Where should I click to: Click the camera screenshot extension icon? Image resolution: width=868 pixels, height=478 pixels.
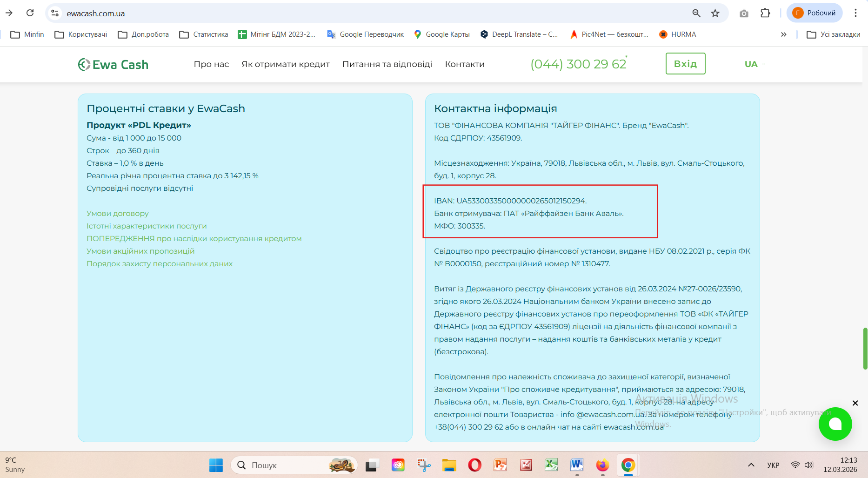point(744,13)
